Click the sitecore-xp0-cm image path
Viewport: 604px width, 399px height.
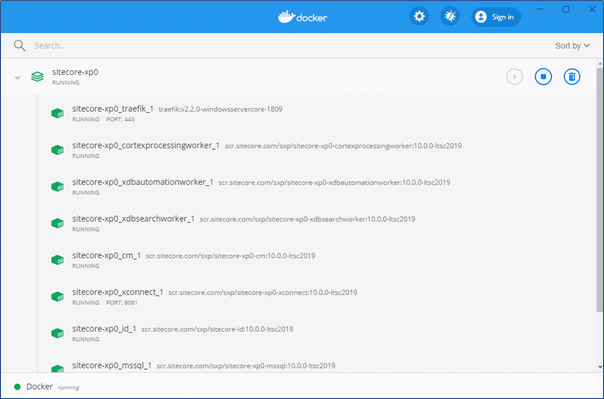pyautogui.click(x=230, y=256)
